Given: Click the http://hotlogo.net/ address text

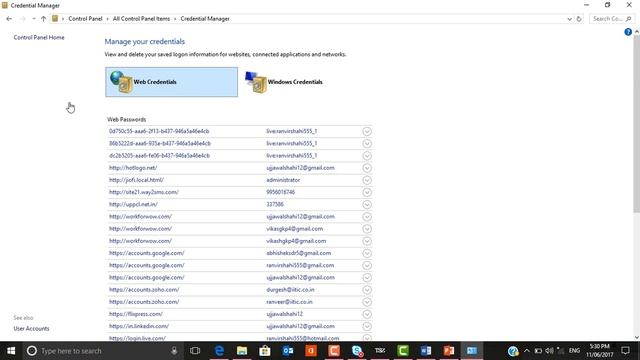Looking at the screenshot, I should click(x=133, y=168).
